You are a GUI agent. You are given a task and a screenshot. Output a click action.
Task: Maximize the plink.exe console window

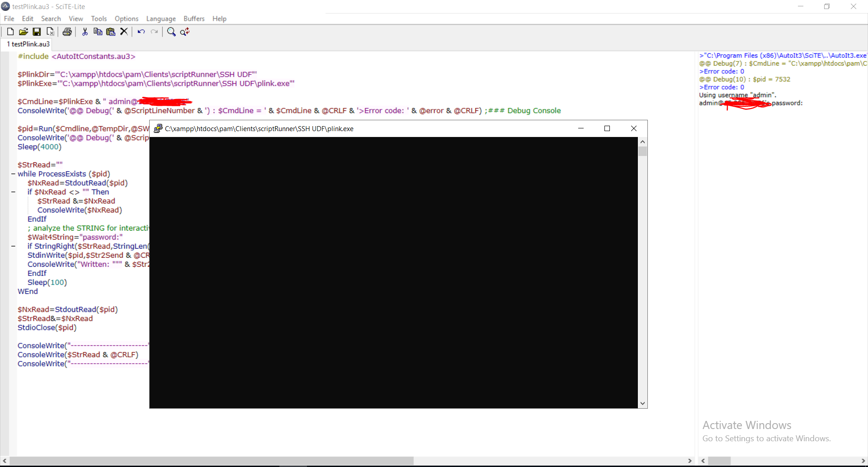tap(607, 128)
